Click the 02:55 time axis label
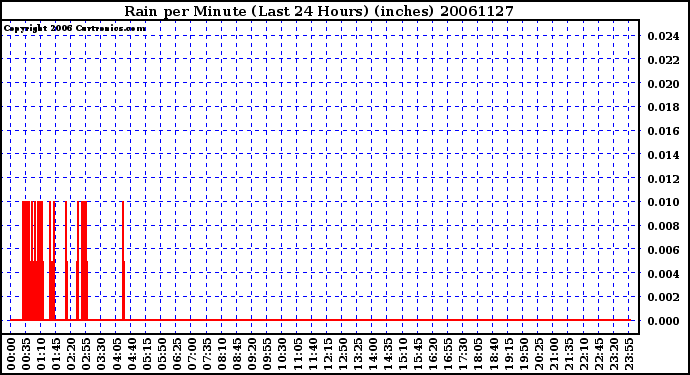 click(86, 354)
